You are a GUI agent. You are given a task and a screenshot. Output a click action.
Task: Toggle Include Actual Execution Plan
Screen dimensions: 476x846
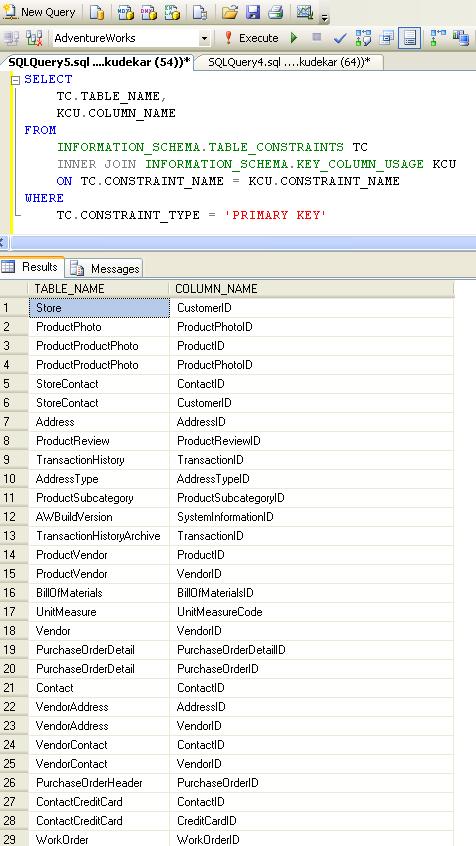pyautogui.click(x=438, y=38)
